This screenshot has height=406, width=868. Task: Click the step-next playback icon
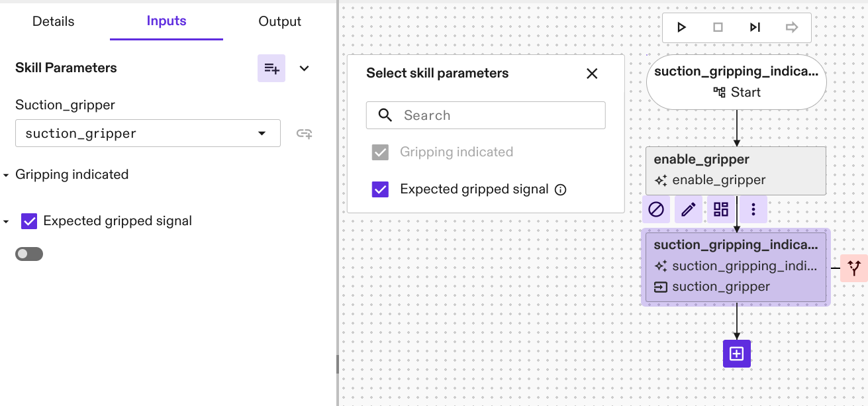click(755, 27)
